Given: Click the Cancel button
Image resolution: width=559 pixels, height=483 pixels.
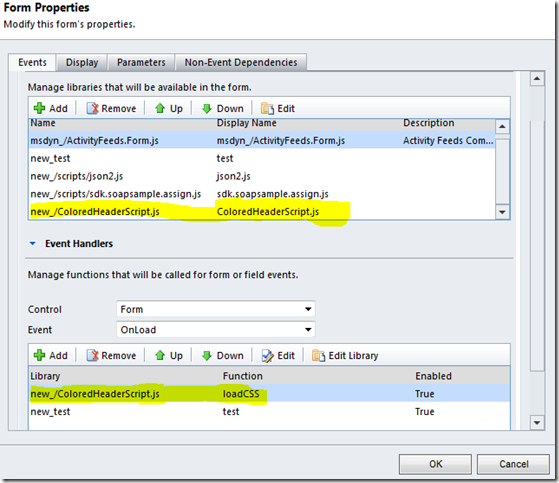Looking at the screenshot, I should pyautogui.click(x=513, y=464).
